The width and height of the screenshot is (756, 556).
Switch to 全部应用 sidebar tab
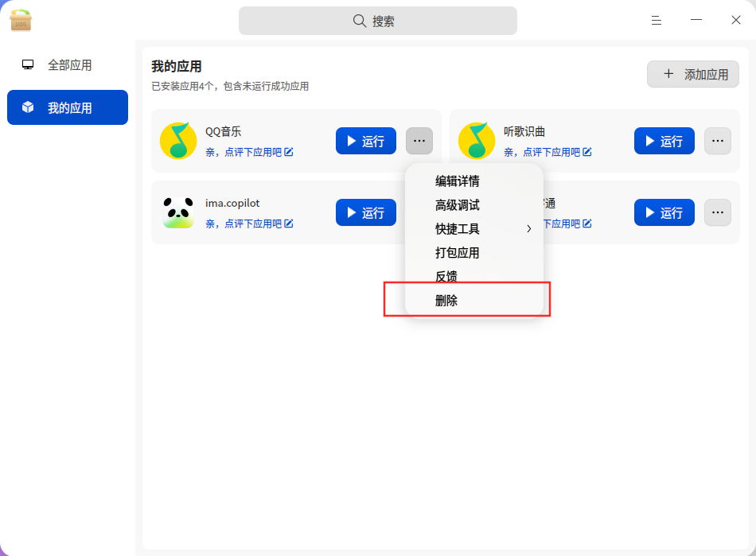[x=68, y=64]
